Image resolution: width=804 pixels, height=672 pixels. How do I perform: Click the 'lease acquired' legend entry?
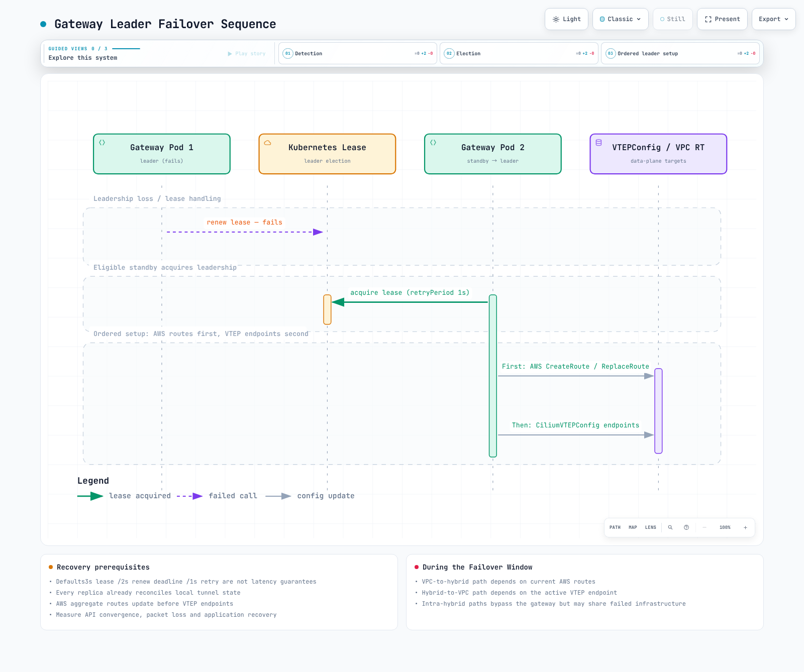140,496
